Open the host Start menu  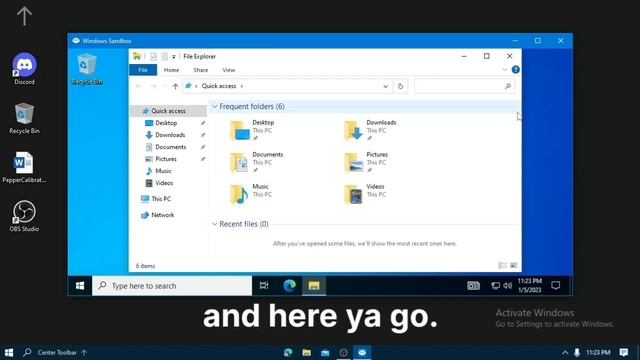click(9, 352)
